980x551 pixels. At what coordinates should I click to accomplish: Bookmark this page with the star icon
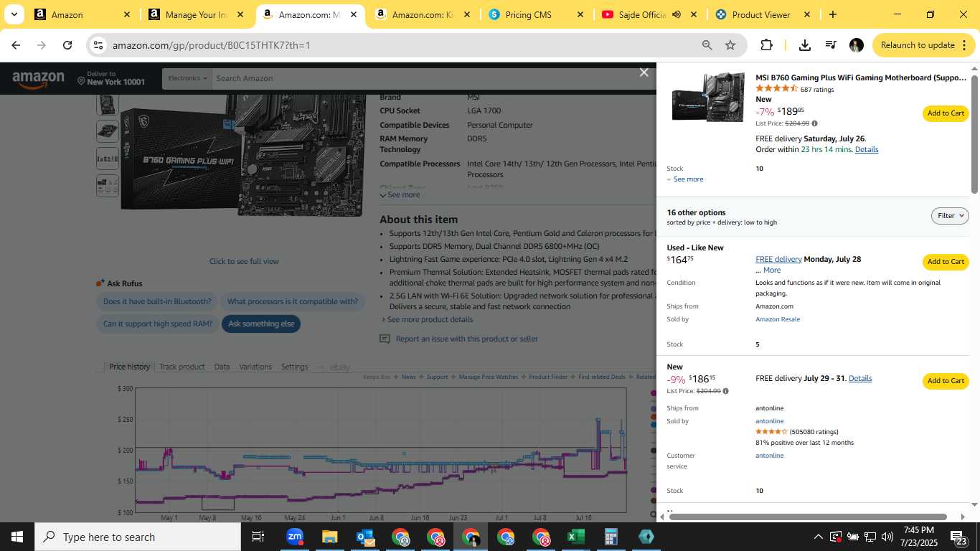click(730, 45)
